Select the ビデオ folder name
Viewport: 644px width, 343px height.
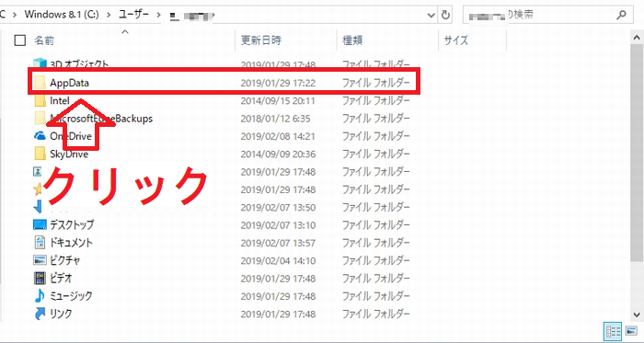click(61, 279)
